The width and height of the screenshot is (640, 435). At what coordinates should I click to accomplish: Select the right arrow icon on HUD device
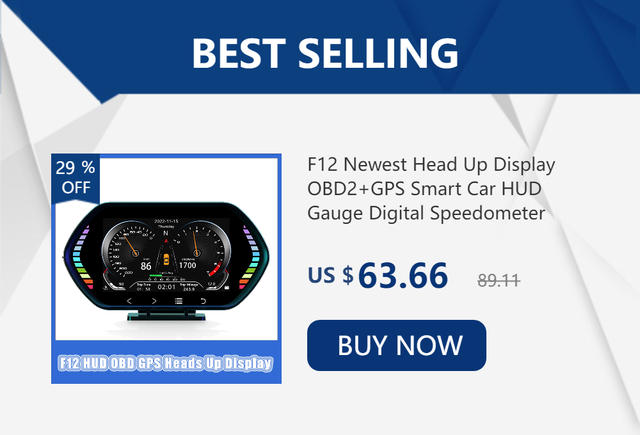click(x=154, y=301)
